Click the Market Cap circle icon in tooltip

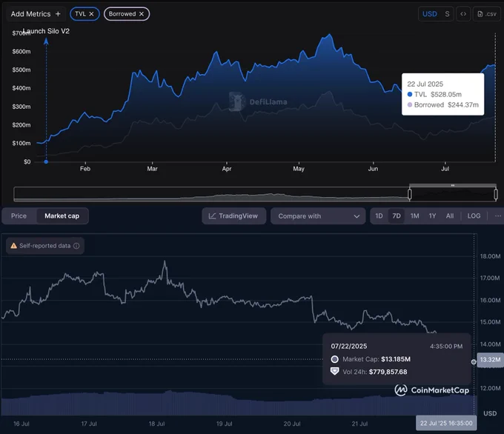click(334, 359)
